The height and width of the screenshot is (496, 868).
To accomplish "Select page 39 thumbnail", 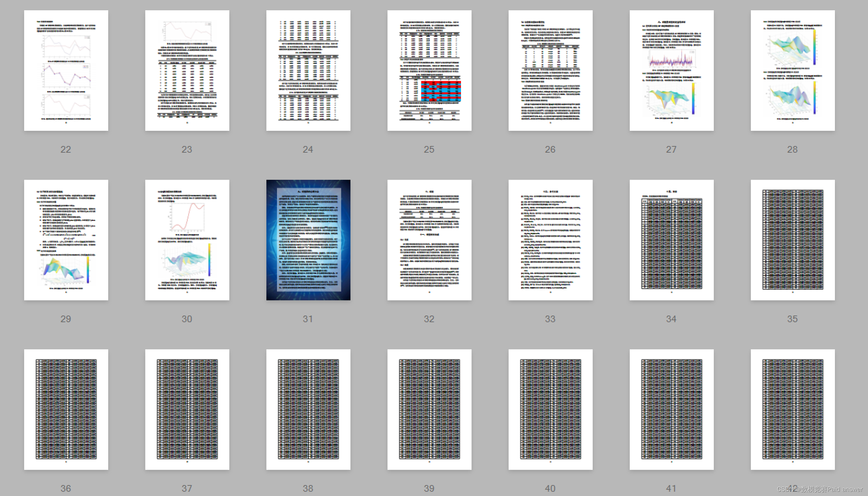I will coord(430,410).
